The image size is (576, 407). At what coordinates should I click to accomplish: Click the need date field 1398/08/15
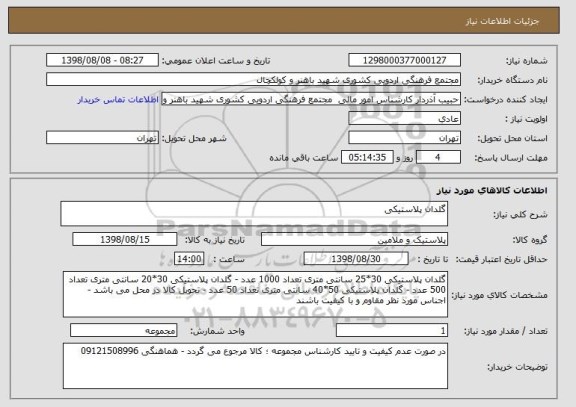click(125, 239)
